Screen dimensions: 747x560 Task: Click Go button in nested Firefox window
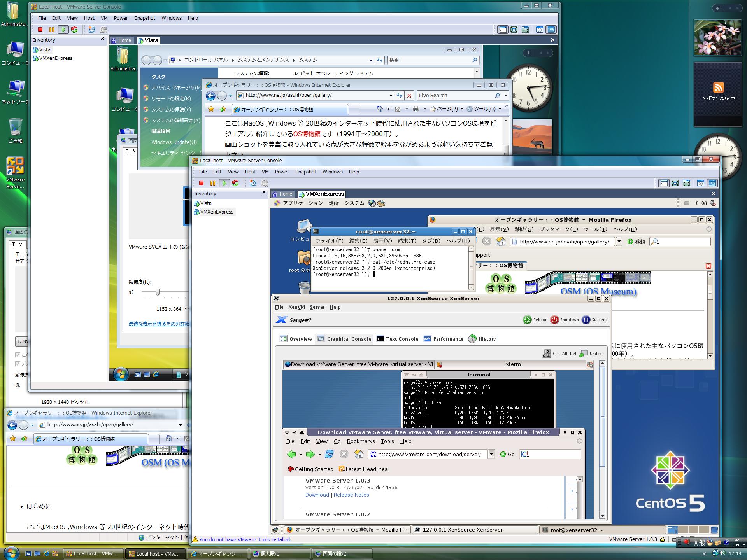pyautogui.click(x=507, y=454)
